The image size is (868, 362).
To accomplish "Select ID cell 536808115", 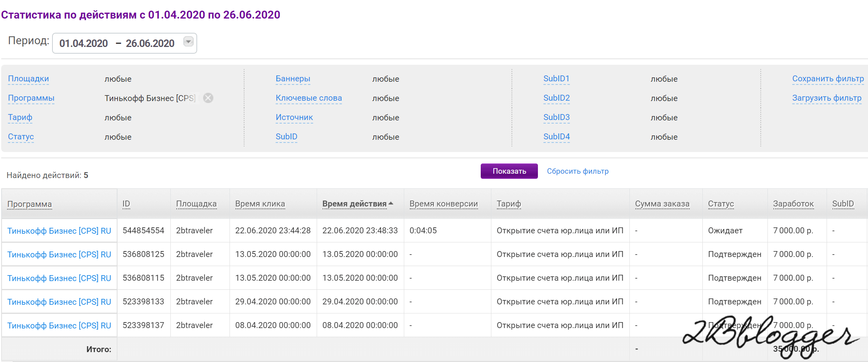I will tap(144, 278).
